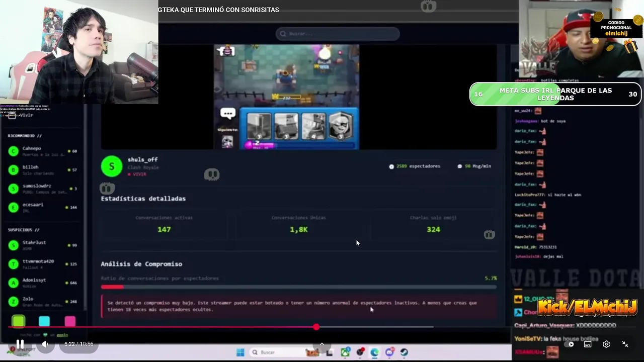
Task: Click the Estadísticas detalladas heading
Action: (x=143, y=199)
